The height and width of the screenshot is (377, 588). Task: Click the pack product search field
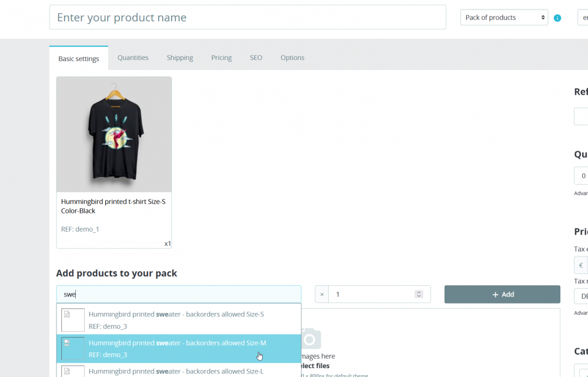click(x=179, y=294)
